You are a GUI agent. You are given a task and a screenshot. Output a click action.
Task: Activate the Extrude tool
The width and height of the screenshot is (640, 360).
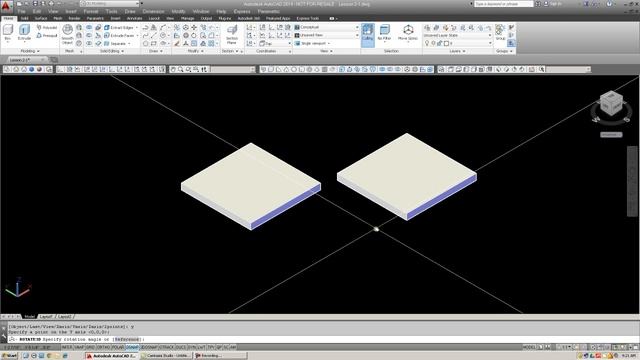point(24,33)
